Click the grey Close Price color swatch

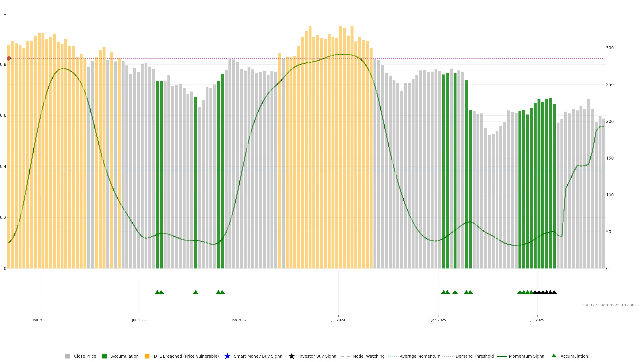point(67,356)
